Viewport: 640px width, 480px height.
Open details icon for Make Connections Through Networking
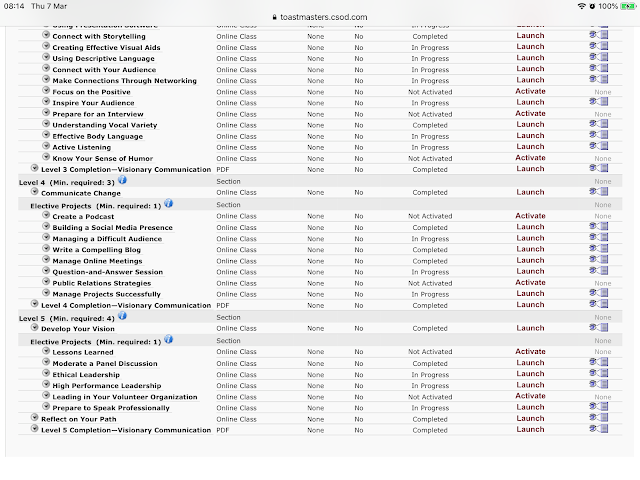point(599,79)
